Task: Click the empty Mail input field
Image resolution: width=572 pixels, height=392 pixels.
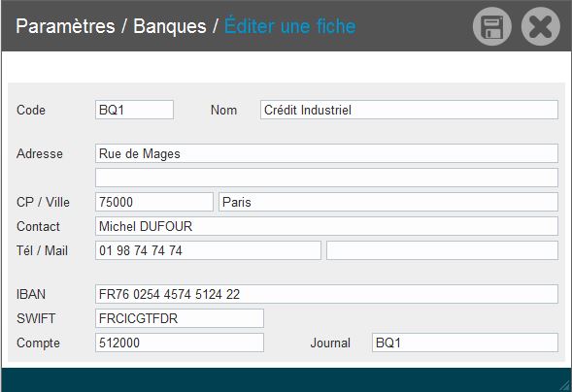Action: point(442,250)
